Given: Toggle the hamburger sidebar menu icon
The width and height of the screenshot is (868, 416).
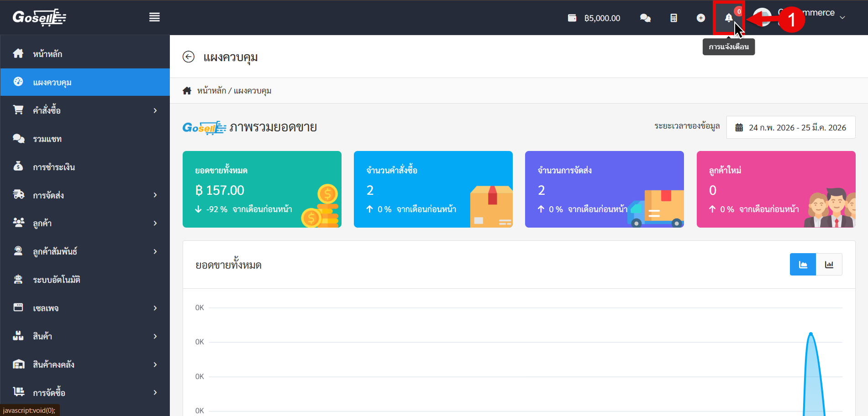Looking at the screenshot, I should coord(154,17).
